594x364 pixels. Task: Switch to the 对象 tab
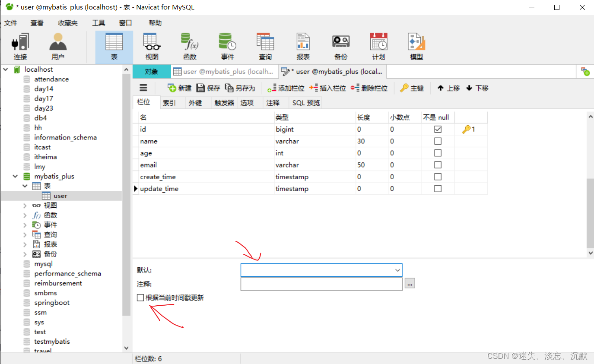tap(151, 72)
